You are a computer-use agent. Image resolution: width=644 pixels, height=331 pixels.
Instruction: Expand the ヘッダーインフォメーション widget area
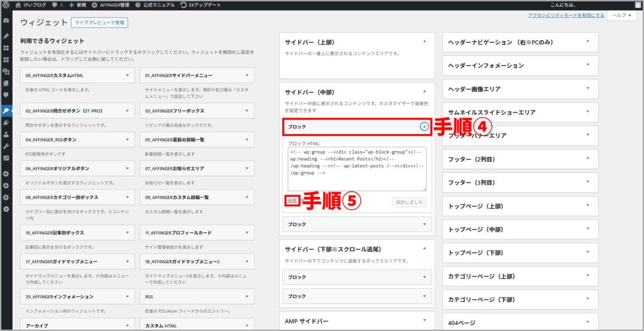tap(587, 65)
